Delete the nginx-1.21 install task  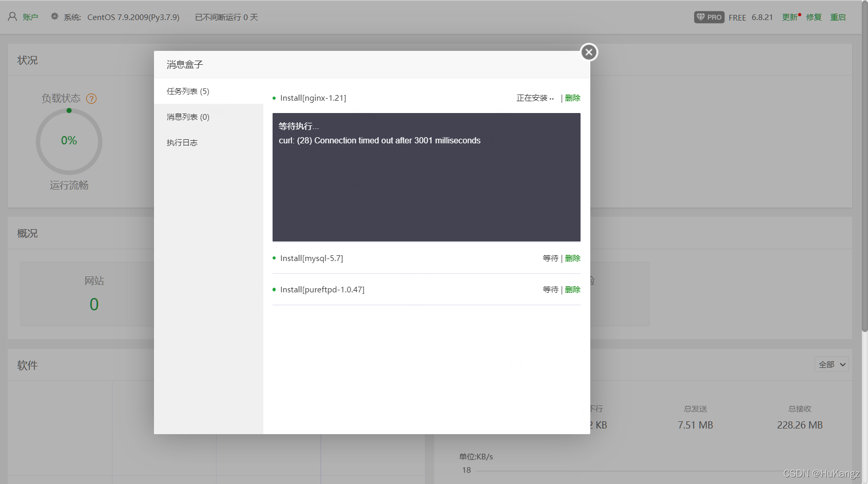coord(572,98)
